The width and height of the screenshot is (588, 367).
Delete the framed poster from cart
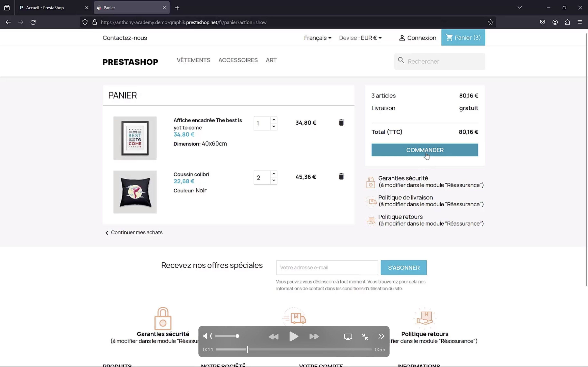(341, 123)
